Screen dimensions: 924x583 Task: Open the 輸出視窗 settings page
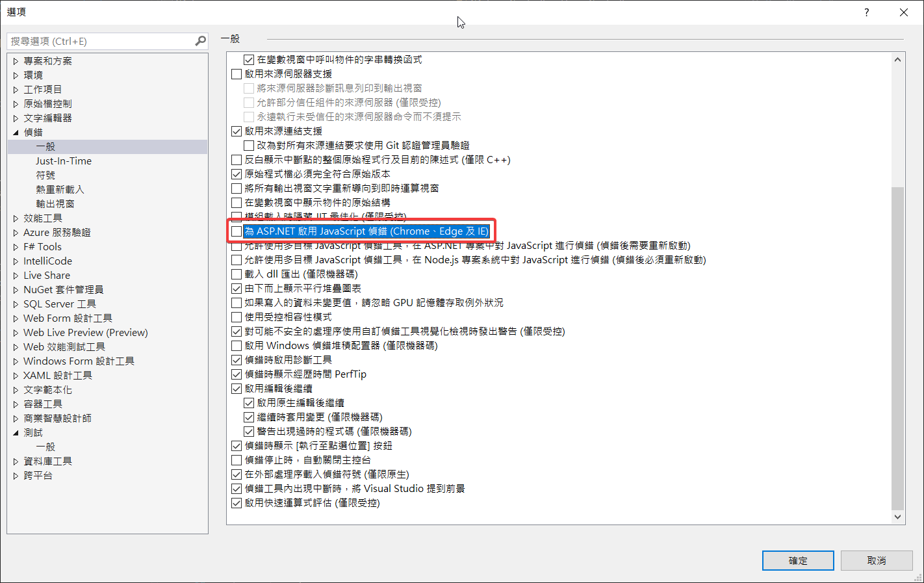[55, 204]
